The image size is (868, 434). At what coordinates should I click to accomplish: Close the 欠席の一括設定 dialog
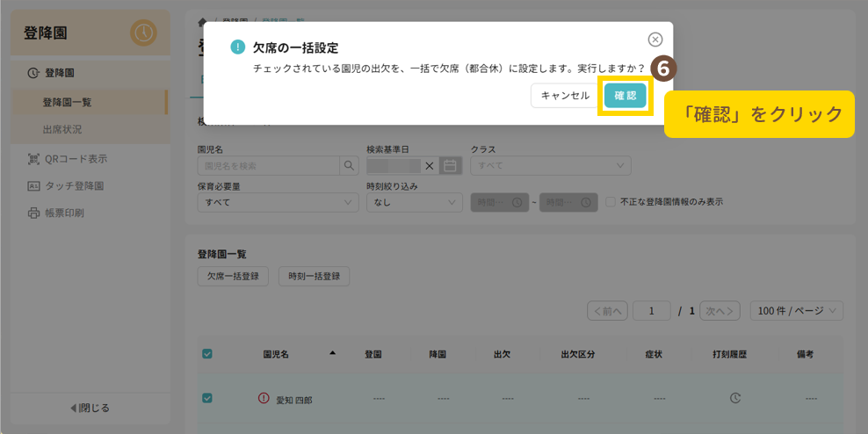point(655,40)
